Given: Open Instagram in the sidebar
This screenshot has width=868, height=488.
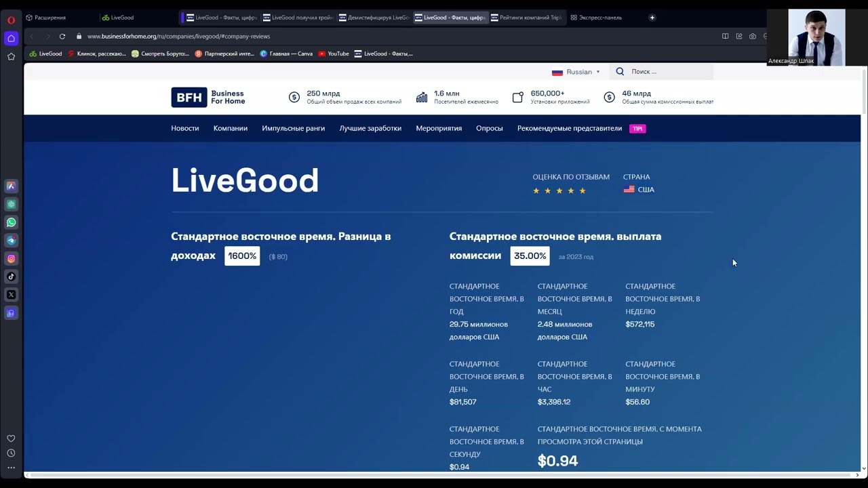Looking at the screenshot, I should click(11, 258).
